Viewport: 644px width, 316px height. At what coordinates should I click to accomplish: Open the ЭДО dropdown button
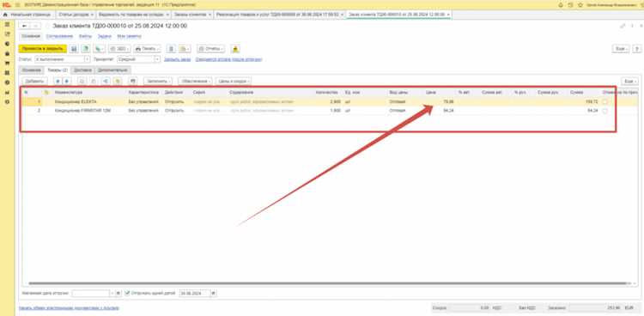(119, 49)
